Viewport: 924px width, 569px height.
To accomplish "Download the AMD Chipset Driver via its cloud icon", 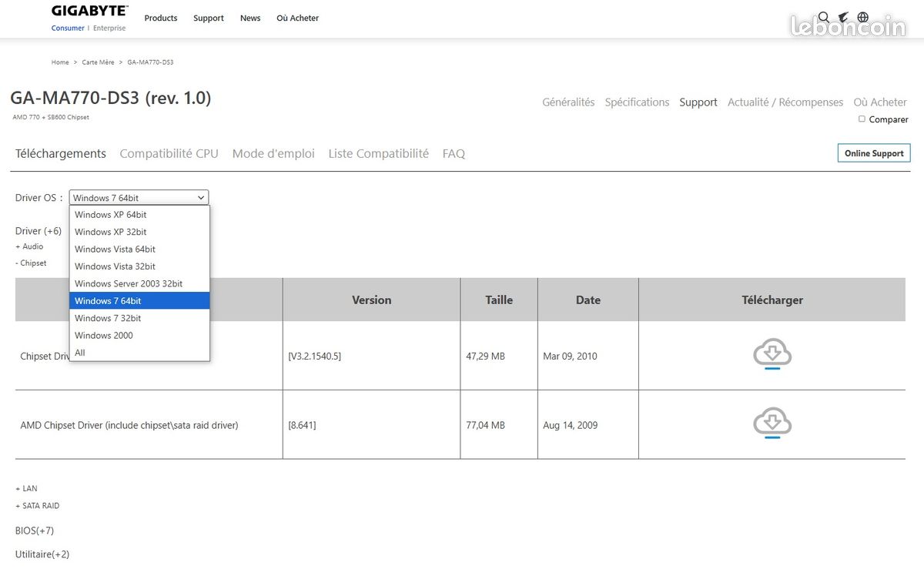I will 772,423.
